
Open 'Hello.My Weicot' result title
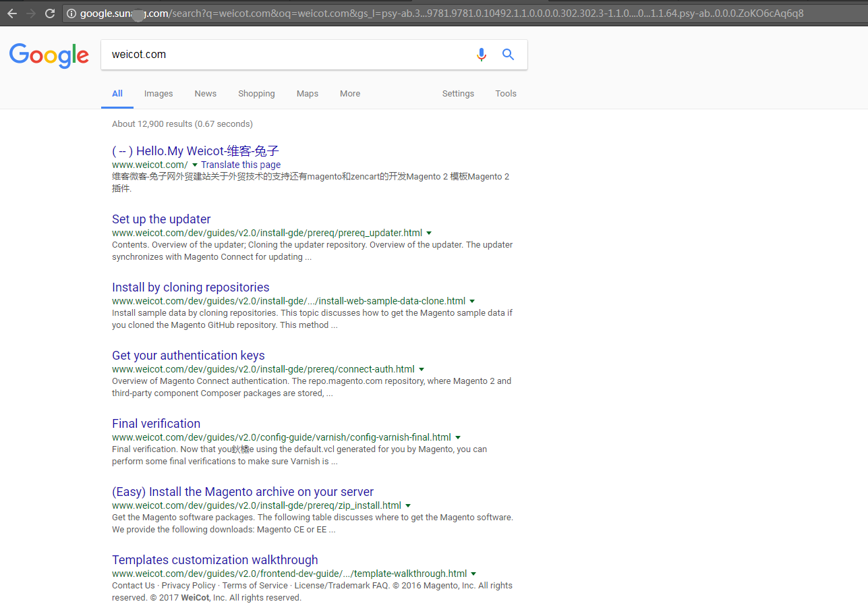coord(196,151)
